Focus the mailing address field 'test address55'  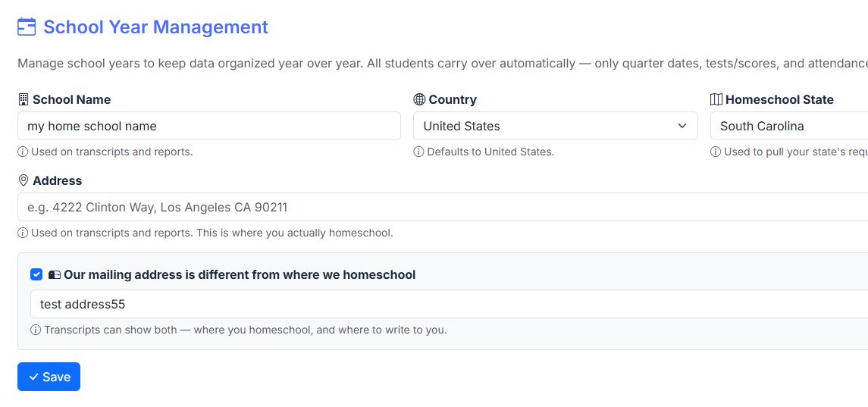coord(449,304)
